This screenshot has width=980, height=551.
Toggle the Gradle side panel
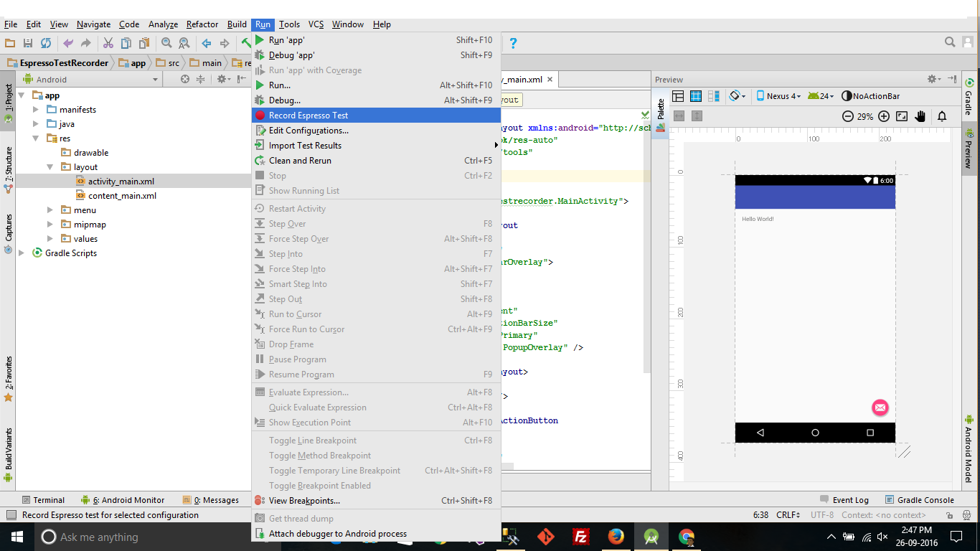(969, 97)
